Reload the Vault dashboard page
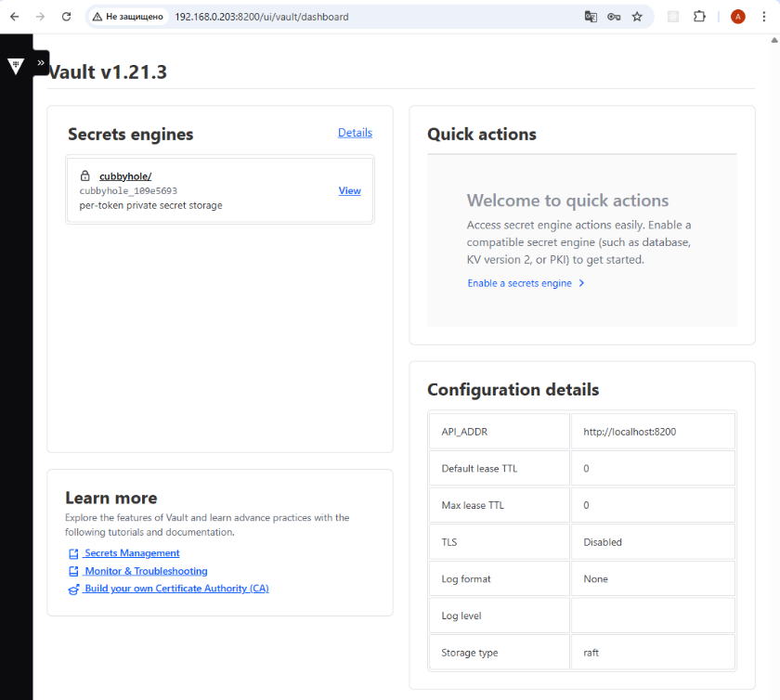This screenshot has width=780, height=700. pyautogui.click(x=66, y=17)
